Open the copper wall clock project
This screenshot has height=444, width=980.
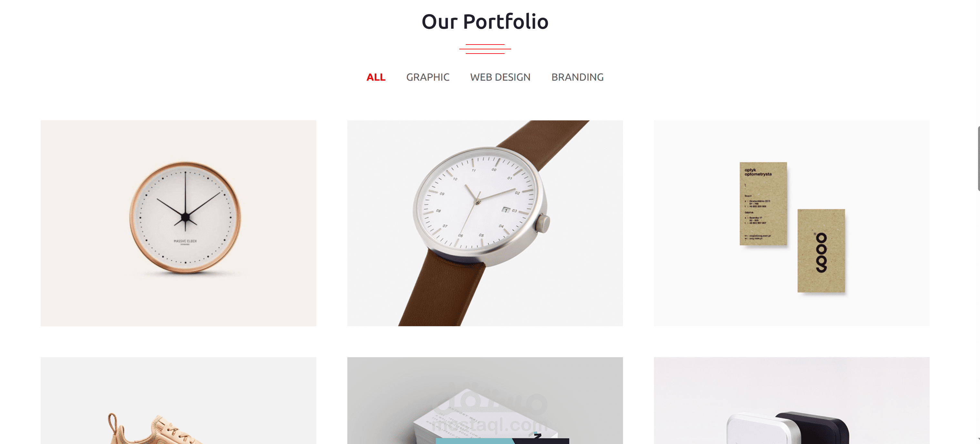pos(179,223)
